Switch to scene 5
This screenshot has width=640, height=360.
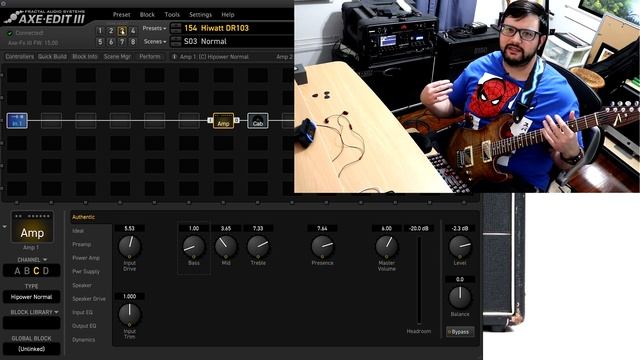(x=100, y=42)
